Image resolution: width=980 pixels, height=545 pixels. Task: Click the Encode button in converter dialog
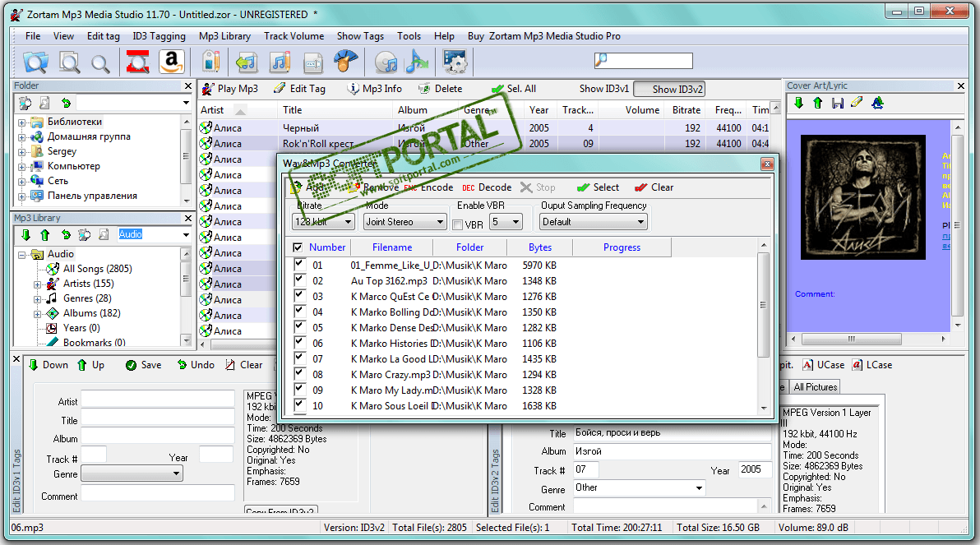click(428, 187)
